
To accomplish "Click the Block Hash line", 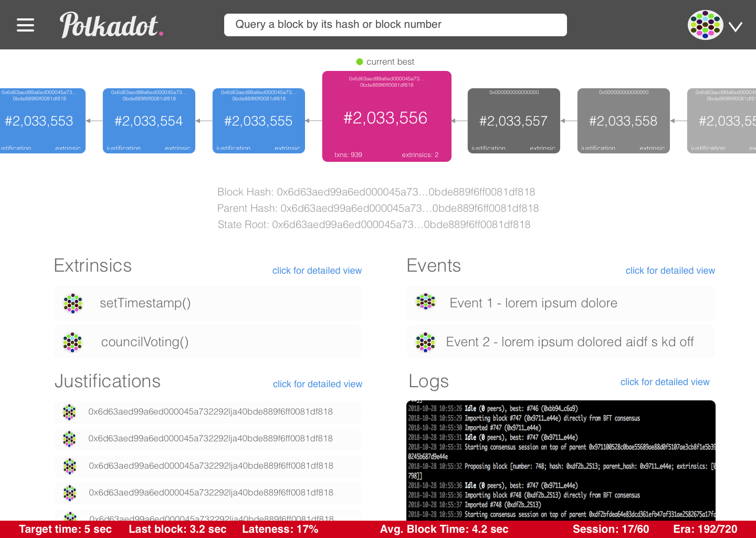I will 376,192.
